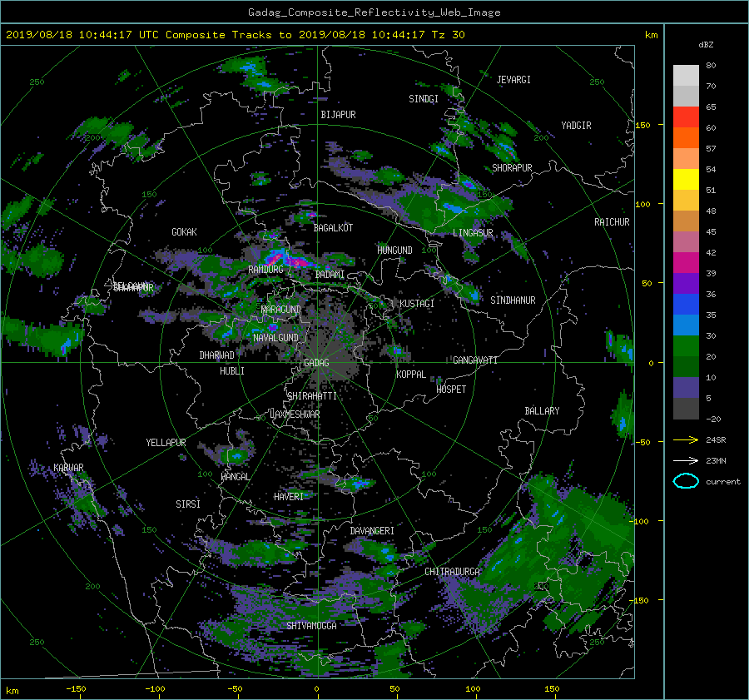Click the SIRSI city label
The width and height of the screenshot is (749, 700).
(x=188, y=504)
